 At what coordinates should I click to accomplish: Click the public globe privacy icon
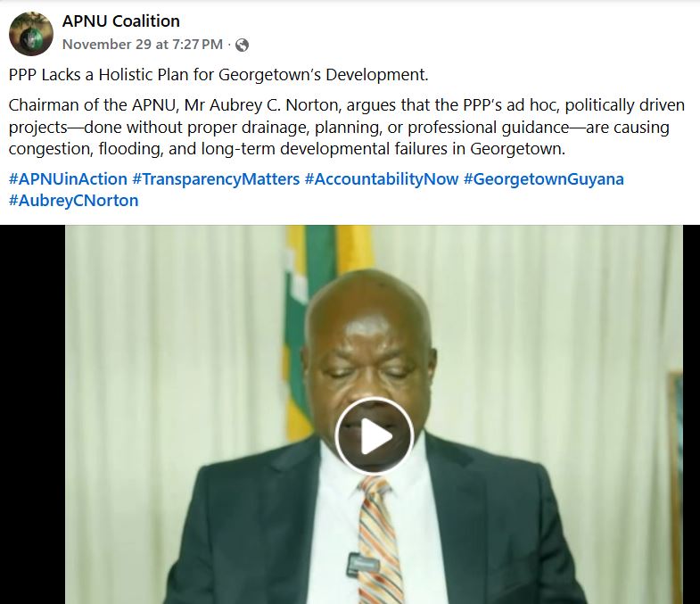[242, 45]
